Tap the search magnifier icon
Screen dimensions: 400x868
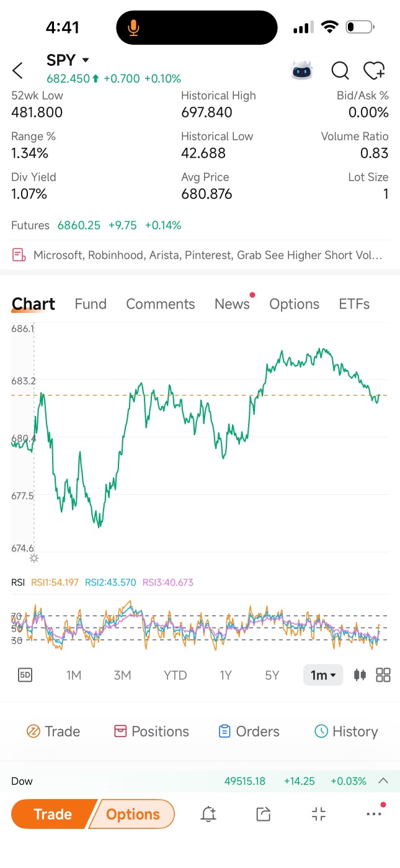tap(340, 71)
